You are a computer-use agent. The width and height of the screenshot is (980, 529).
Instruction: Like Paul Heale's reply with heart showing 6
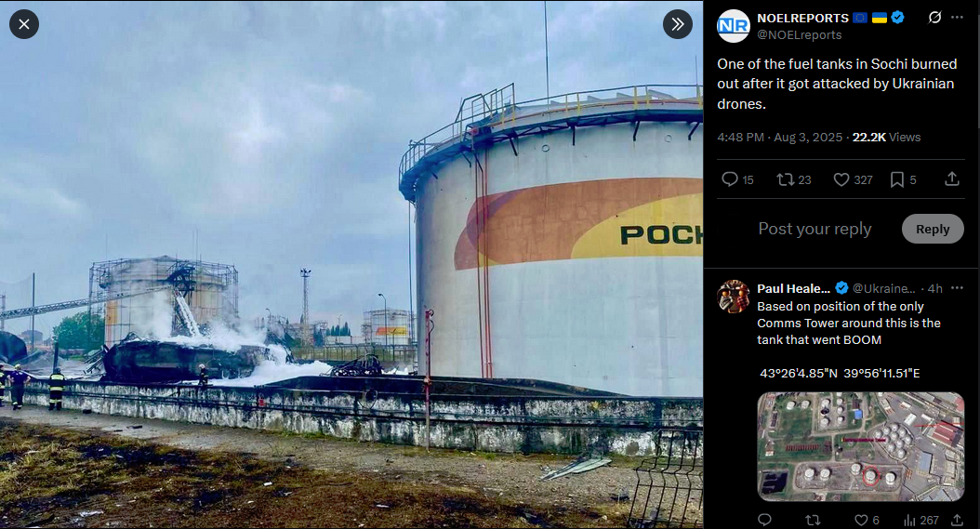click(x=867, y=521)
